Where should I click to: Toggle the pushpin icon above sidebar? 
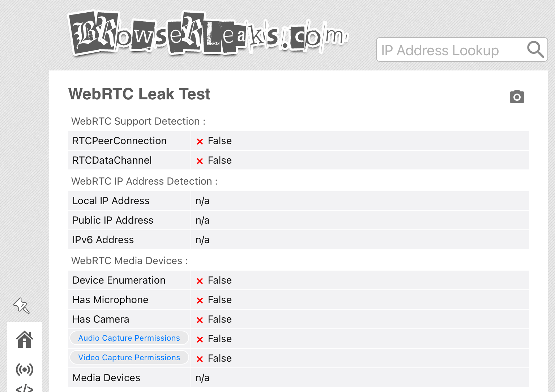point(21,306)
